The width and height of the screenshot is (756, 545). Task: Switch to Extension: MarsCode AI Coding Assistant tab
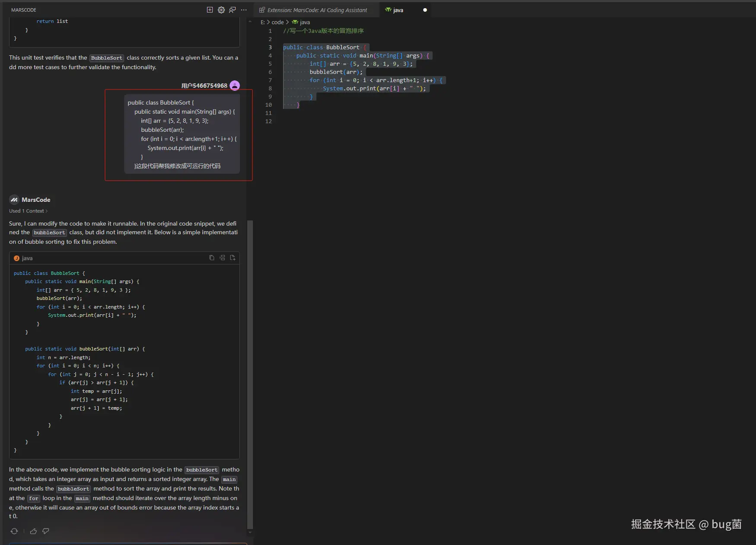coord(317,10)
